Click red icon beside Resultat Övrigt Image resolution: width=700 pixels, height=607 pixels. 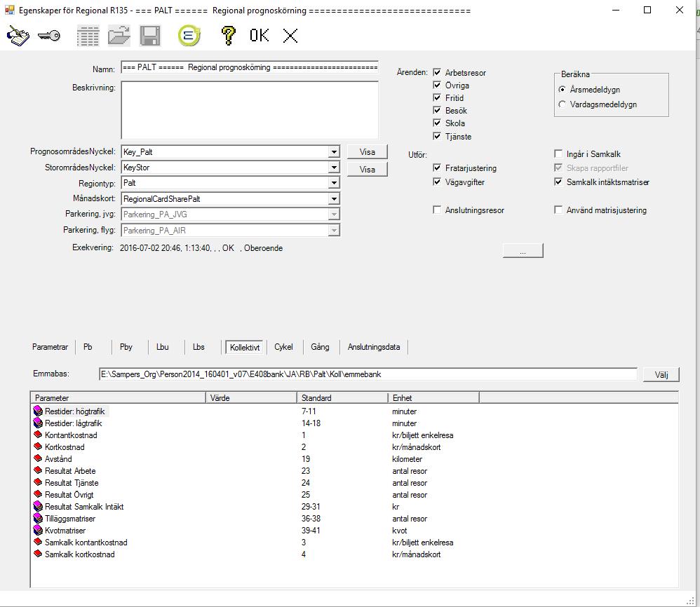(38, 495)
